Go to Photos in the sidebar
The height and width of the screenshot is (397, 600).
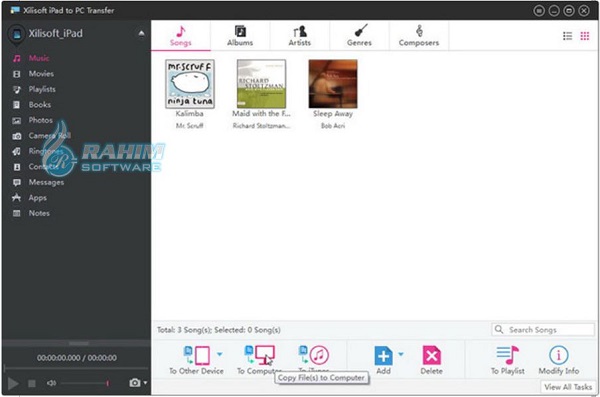[40, 120]
